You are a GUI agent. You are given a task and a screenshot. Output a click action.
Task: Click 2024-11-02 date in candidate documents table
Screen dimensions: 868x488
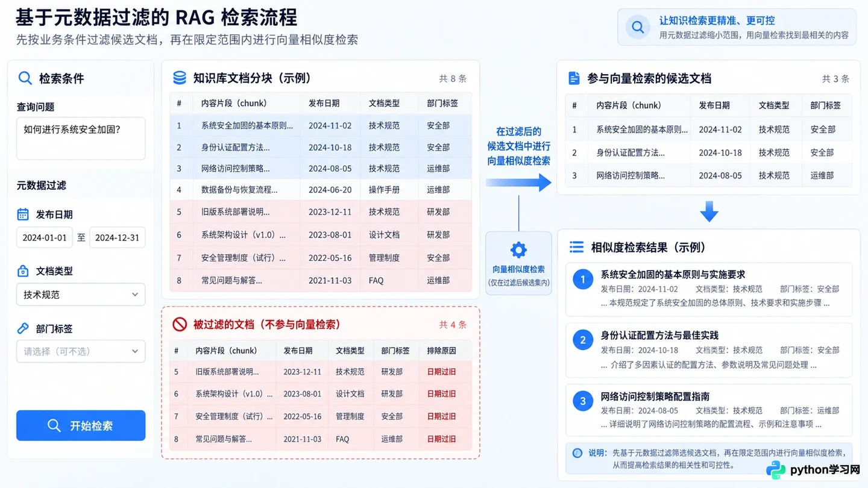[x=720, y=130]
